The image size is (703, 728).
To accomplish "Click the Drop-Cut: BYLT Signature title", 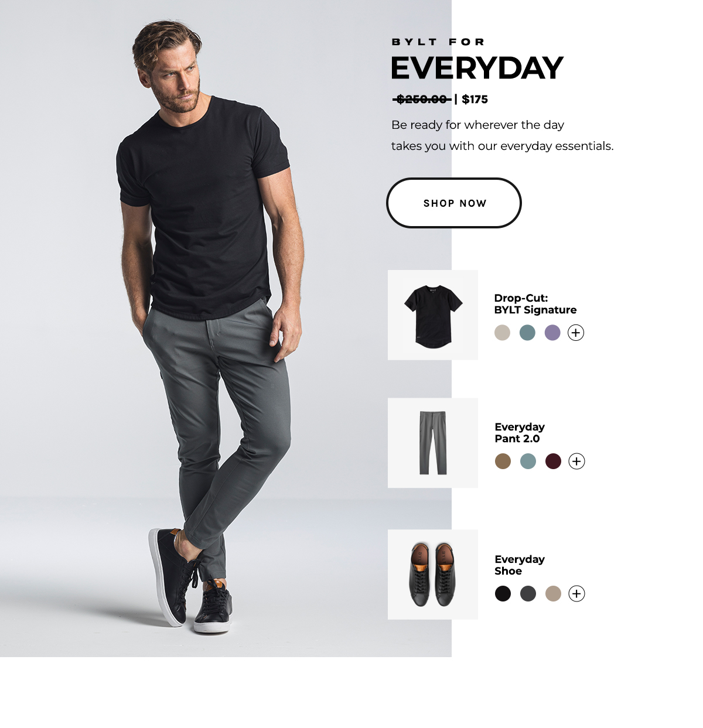I will [535, 304].
